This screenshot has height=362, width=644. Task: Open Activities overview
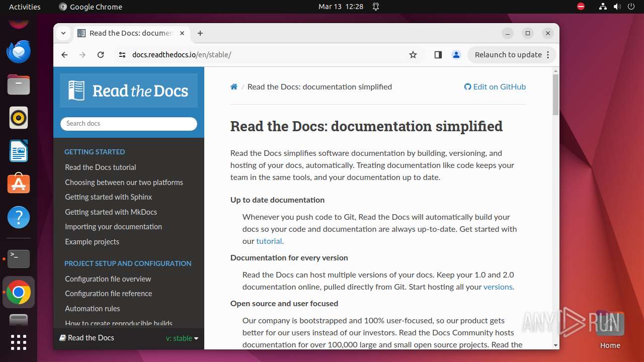[x=25, y=7]
